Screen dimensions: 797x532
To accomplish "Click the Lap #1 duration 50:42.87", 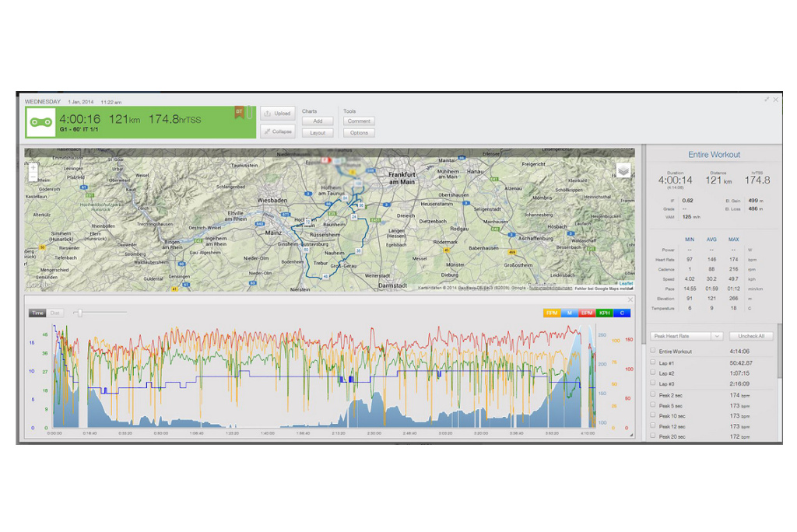I will pyautogui.click(x=741, y=362).
